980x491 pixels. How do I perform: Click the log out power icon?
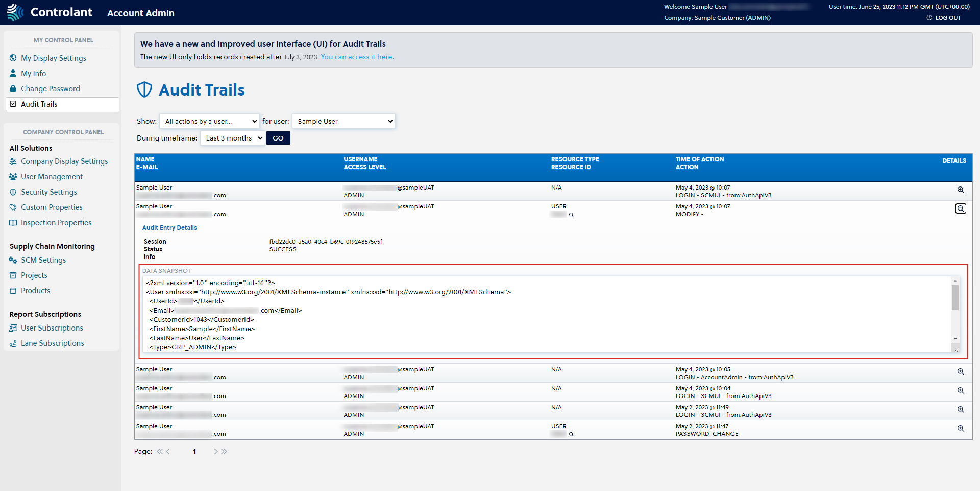(x=929, y=18)
